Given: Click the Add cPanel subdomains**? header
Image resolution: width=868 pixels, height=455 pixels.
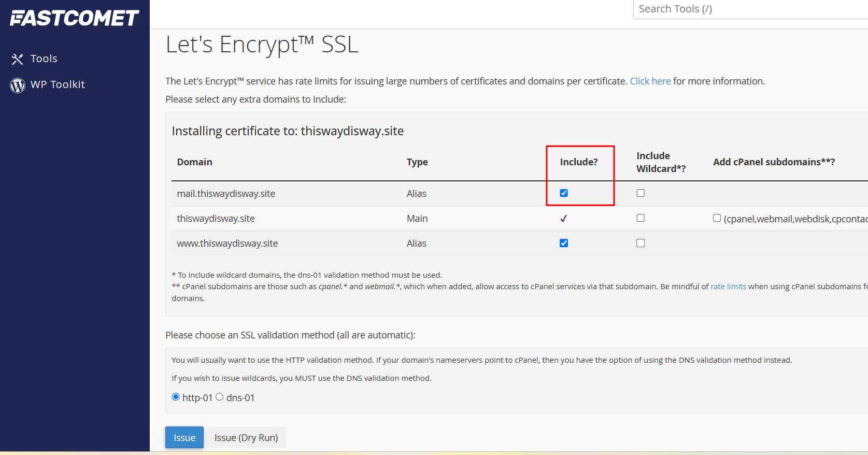Looking at the screenshot, I should coord(774,162).
